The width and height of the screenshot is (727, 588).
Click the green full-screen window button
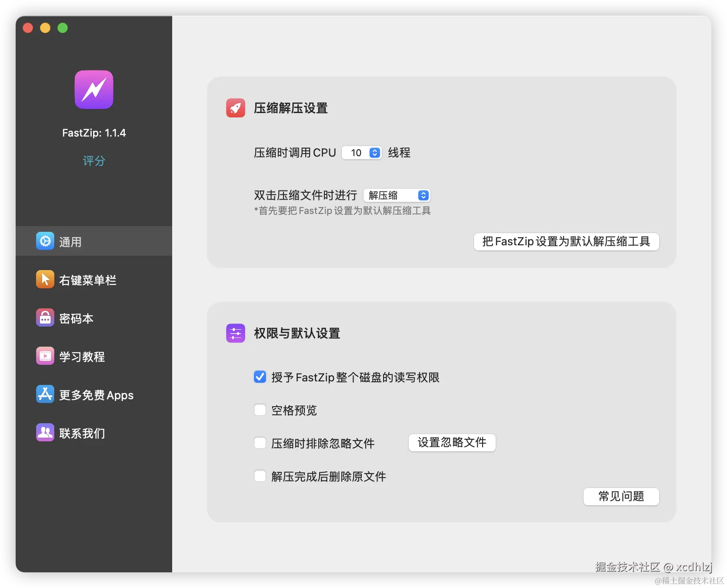click(63, 28)
